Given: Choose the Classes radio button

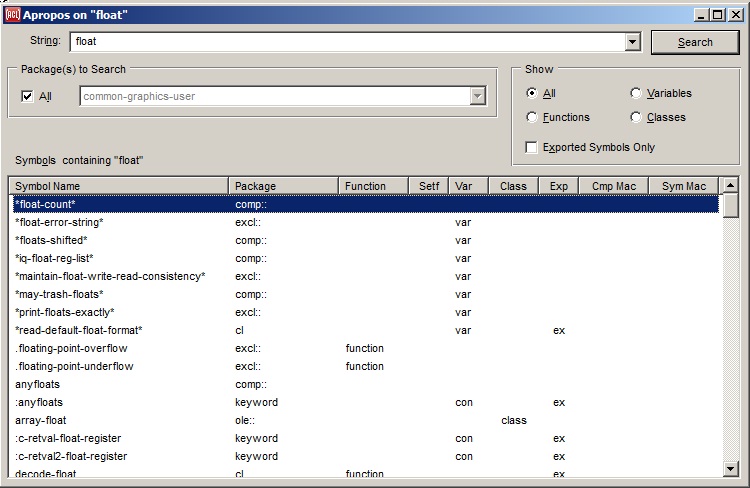Looking at the screenshot, I should point(636,117).
